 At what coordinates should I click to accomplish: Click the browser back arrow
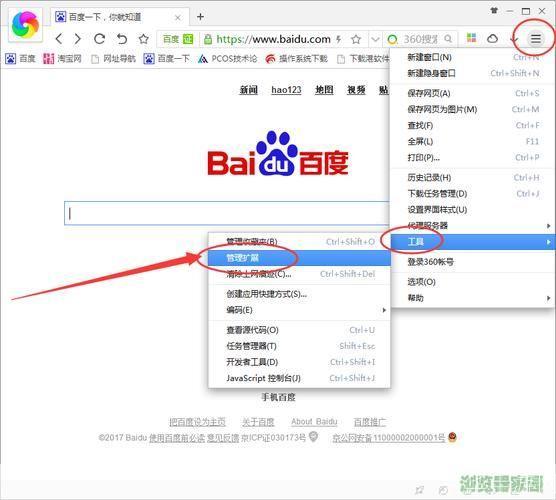(x=59, y=39)
